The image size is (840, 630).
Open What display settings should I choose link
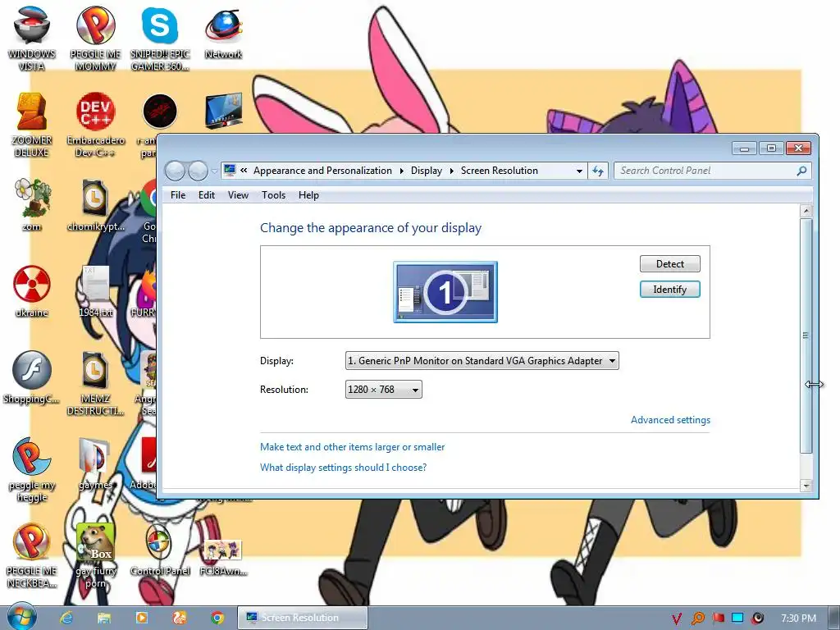coord(343,467)
